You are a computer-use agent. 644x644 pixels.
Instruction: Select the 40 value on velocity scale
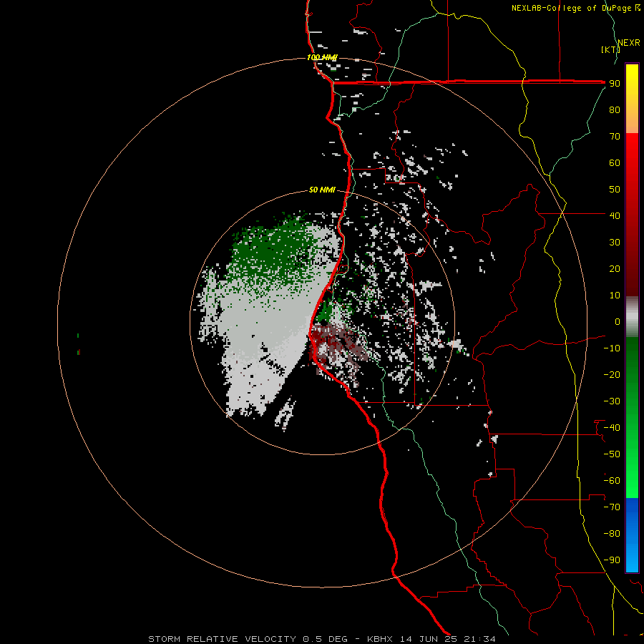click(615, 215)
